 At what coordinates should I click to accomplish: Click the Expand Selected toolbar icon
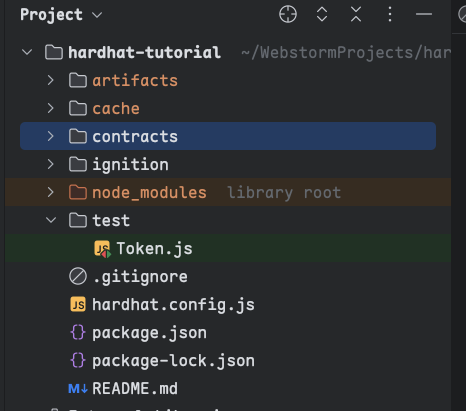point(322,14)
